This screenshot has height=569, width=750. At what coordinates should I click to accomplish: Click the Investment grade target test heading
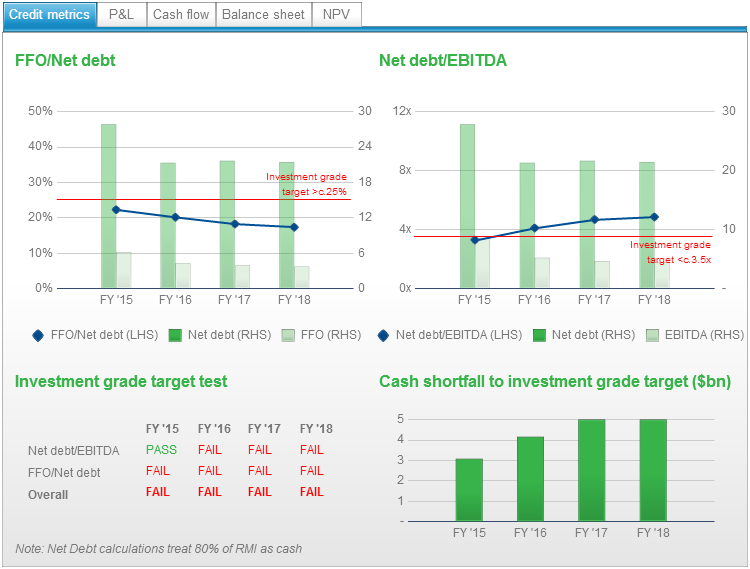tap(121, 382)
